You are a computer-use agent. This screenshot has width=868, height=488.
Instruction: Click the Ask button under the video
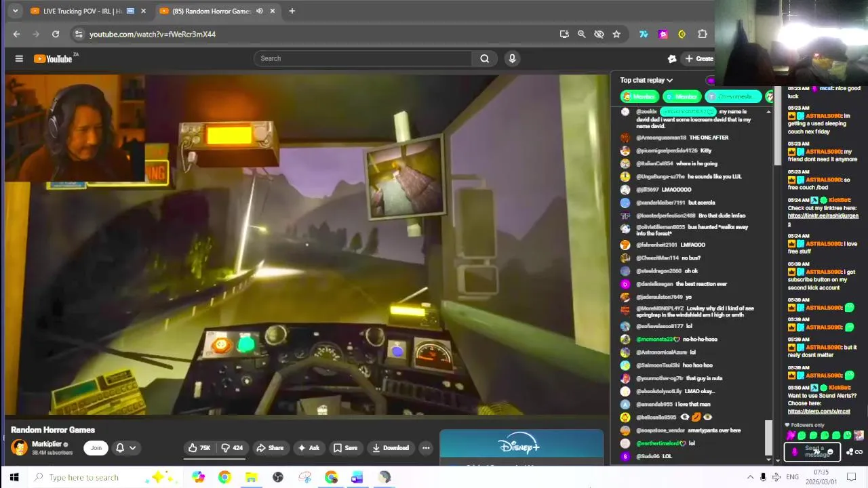308,448
